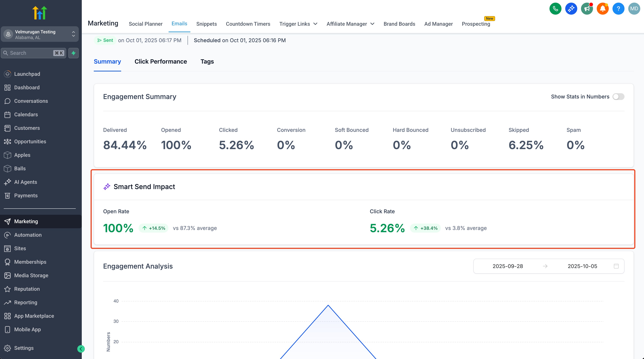The width and height of the screenshot is (644, 359).
Task: Click the green lightning quick actions icon
Action: coord(74,53)
